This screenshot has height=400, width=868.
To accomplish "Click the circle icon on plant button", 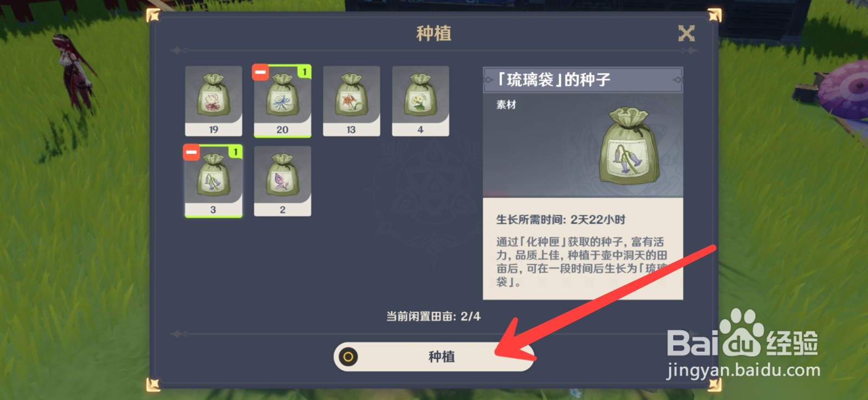I will point(348,357).
